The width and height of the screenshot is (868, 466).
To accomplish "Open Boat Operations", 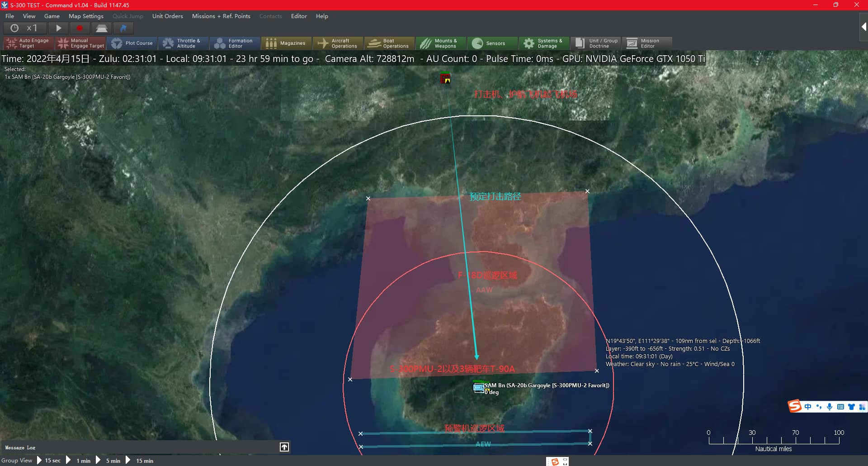I will tap(390, 43).
